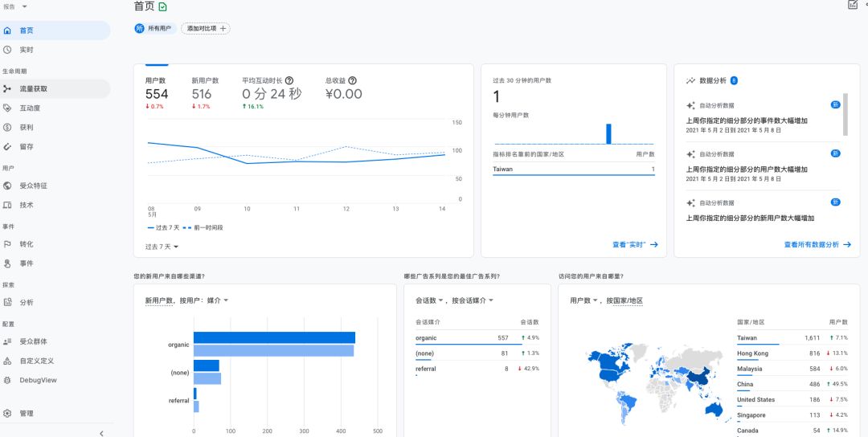The image size is (868, 437).
Task: Click the 留存 retention magnet icon
Action: pyautogui.click(x=7, y=146)
